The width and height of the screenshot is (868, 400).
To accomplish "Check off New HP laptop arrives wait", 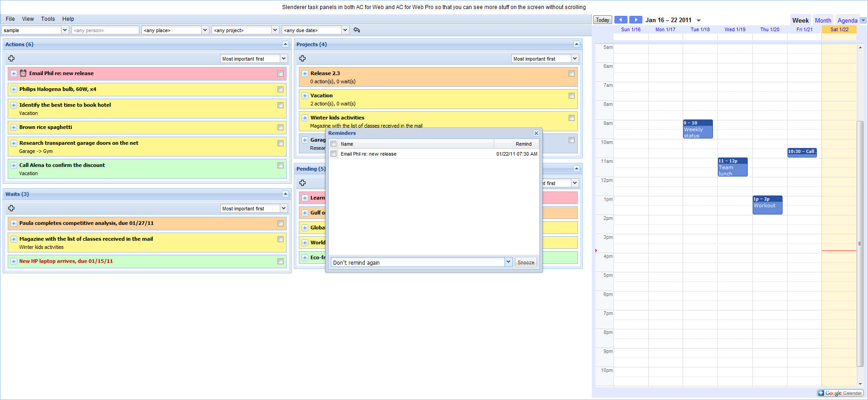I will pos(280,261).
